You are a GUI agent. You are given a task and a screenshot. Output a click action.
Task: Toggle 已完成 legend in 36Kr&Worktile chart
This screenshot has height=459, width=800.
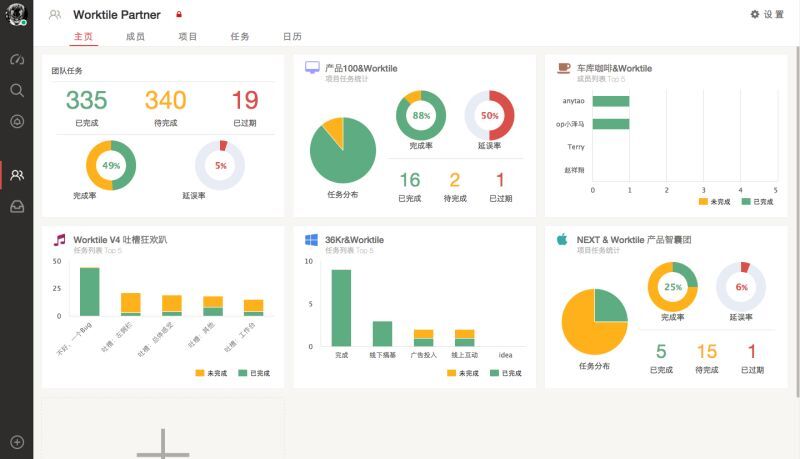(x=506, y=373)
